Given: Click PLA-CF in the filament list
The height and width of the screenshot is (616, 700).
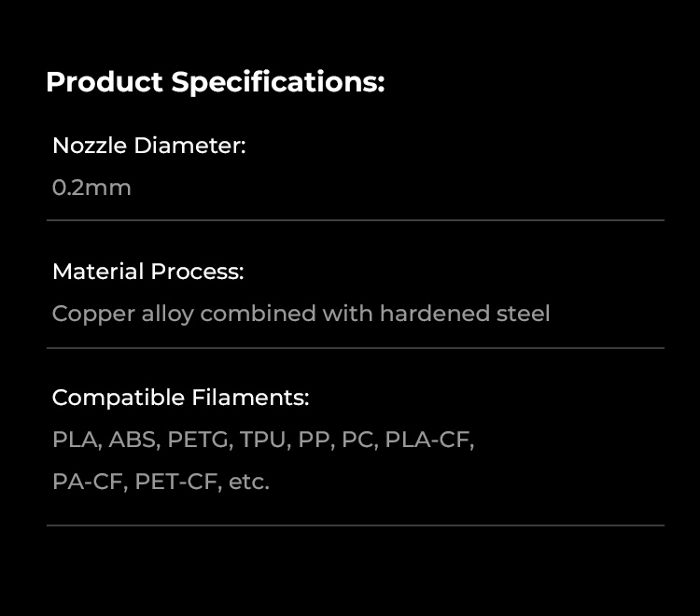Looking at the screenshot, I should point(428,440).
